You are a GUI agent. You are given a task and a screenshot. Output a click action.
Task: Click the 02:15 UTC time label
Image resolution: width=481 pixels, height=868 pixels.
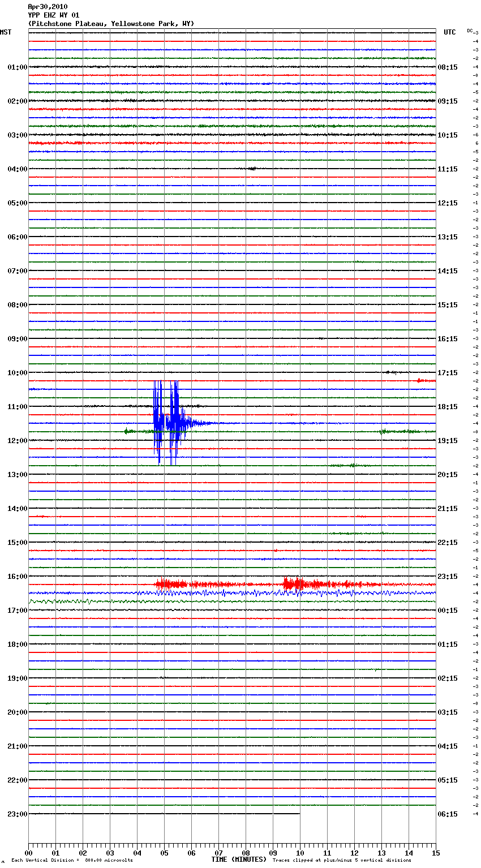click(448, 678)
